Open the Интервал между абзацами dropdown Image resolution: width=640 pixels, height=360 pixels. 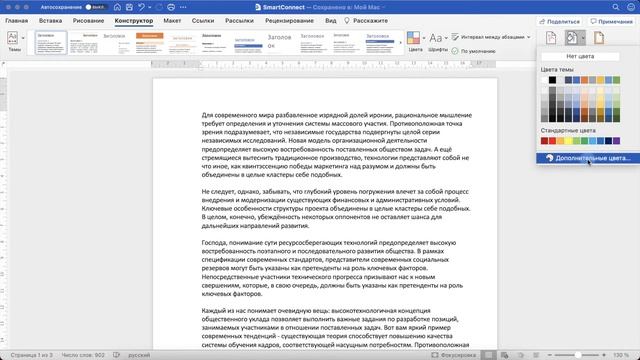click(x=491, y=37)
